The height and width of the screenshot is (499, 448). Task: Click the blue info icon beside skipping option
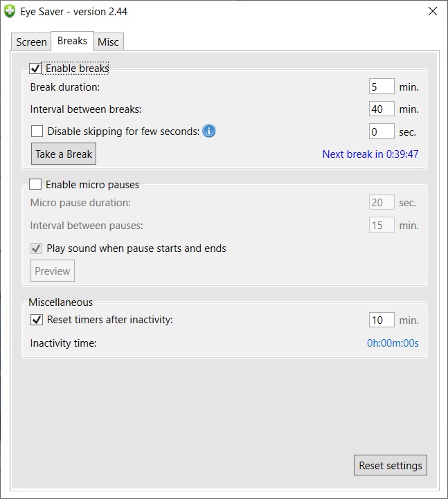(209, 131)
